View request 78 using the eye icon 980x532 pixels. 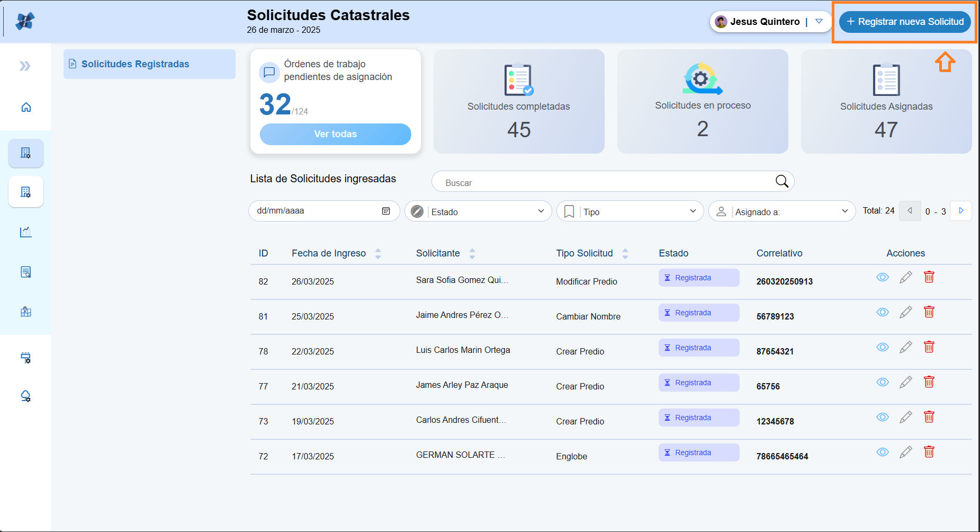[x=882, y=347]
